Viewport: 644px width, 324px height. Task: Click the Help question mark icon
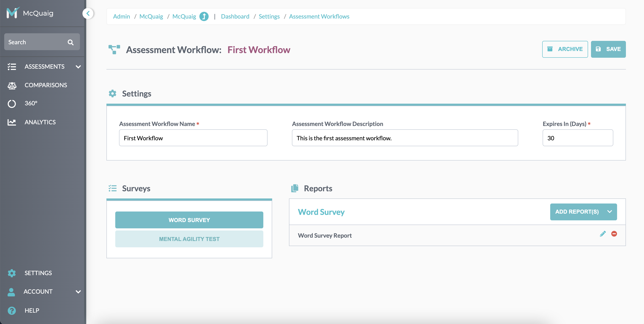(12, 311)
